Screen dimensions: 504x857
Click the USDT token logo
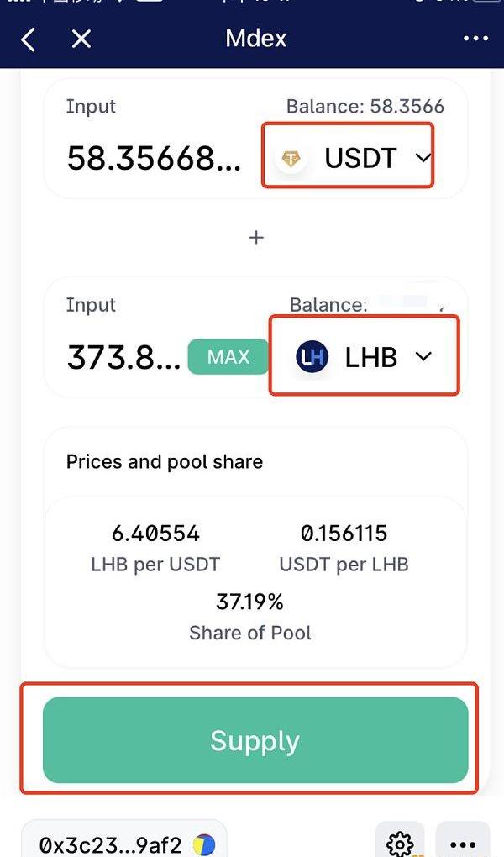tap(291, 158)
